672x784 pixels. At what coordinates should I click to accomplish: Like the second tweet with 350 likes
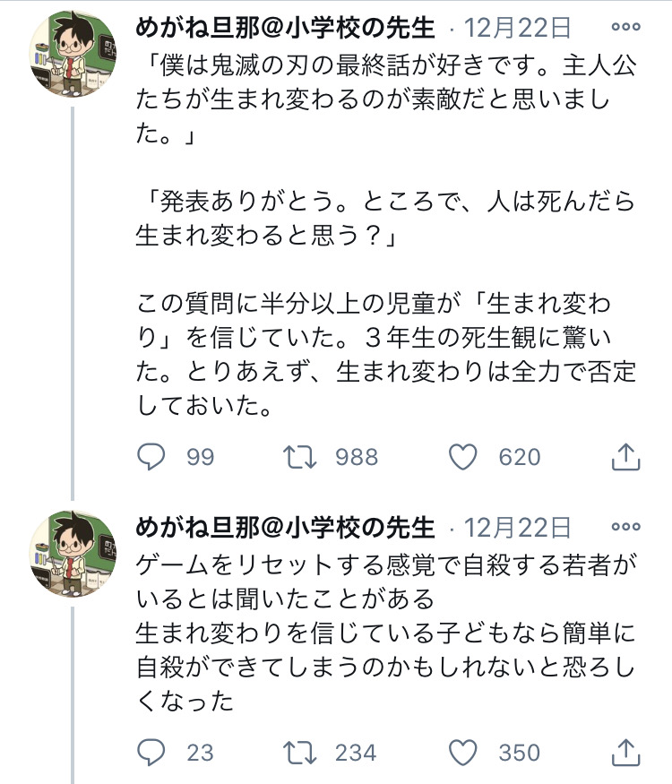click(462, 752)
